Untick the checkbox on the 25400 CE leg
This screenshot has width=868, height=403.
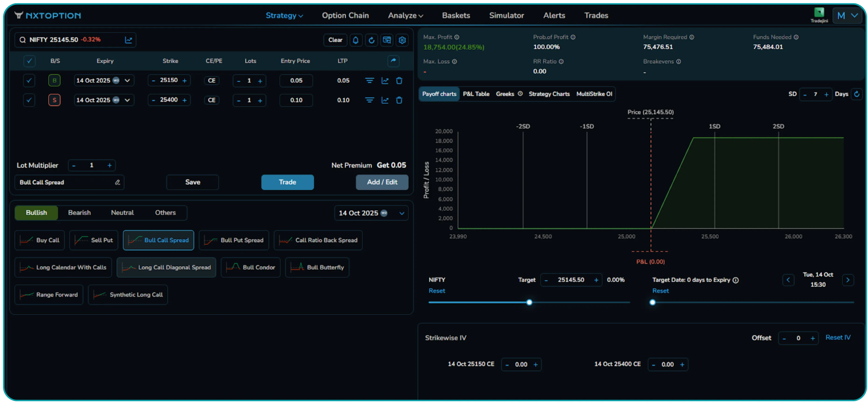pyautogui.click(x=29, y=100)
